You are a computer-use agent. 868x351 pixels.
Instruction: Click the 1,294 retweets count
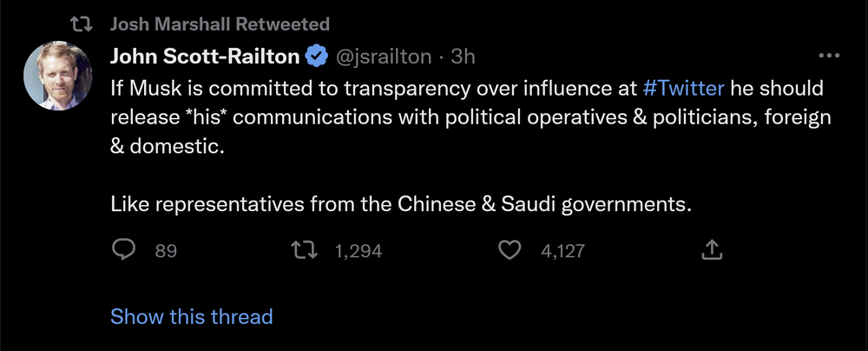(x=358, y=252)
